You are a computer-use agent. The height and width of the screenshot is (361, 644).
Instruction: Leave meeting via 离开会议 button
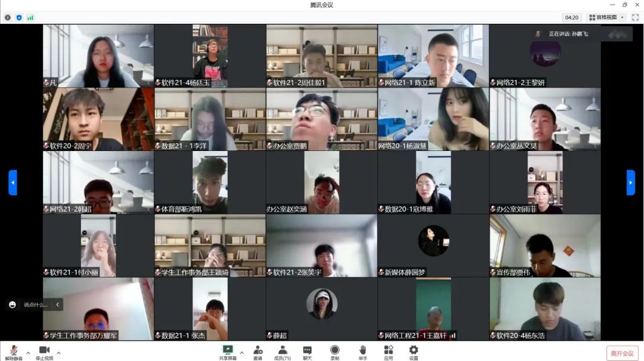coord(622,353)
